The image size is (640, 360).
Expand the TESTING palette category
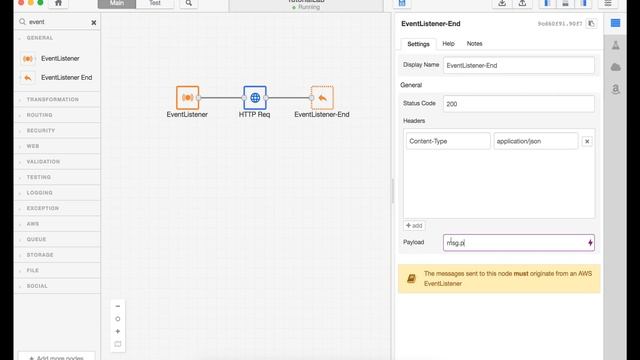[x=39, y=177]
